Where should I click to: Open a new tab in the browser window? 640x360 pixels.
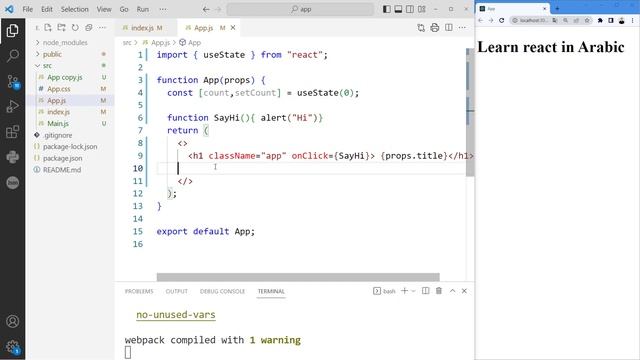(x=557, y=8)
